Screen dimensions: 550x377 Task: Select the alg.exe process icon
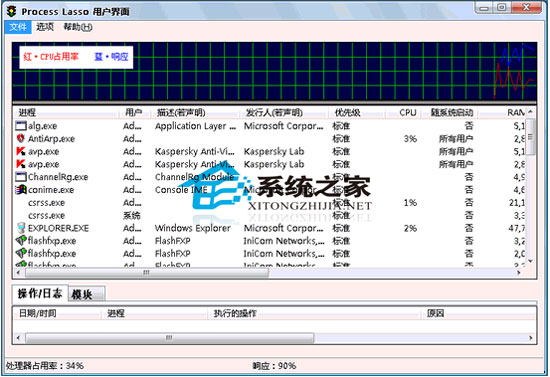tap(21, 126)
